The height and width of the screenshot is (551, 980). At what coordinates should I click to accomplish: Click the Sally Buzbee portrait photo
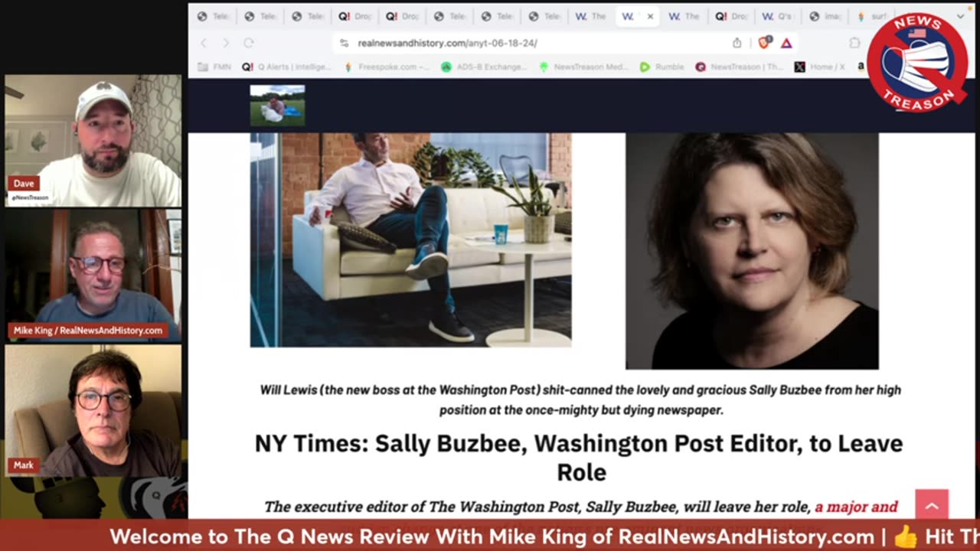(x=752, y=251)
